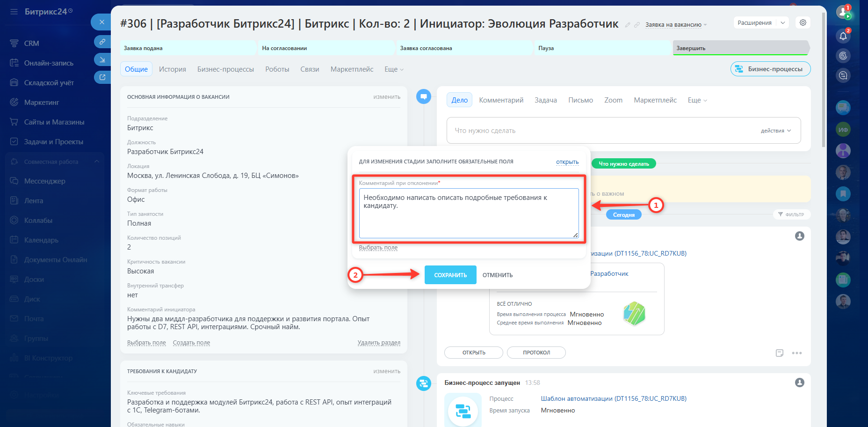Screen dimensions: 868x427
Task: Click the notifications bell icon
Action: point(843,36)
